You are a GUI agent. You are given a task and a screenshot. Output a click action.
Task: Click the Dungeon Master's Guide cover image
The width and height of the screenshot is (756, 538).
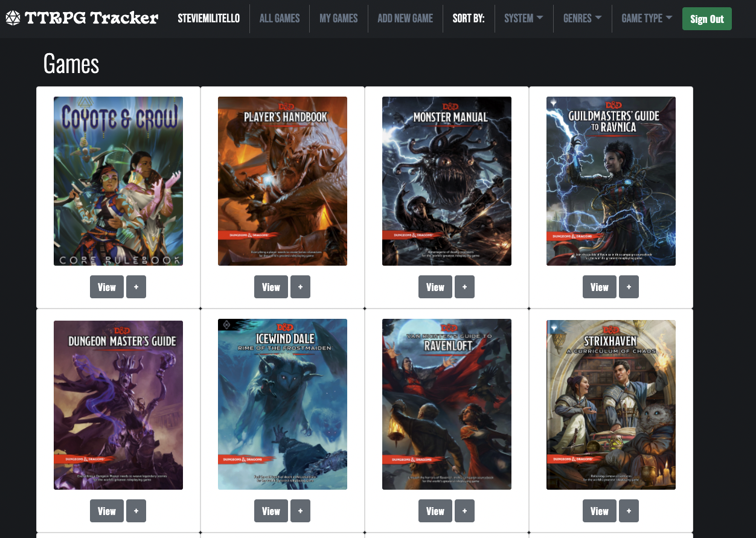(118, 405)
